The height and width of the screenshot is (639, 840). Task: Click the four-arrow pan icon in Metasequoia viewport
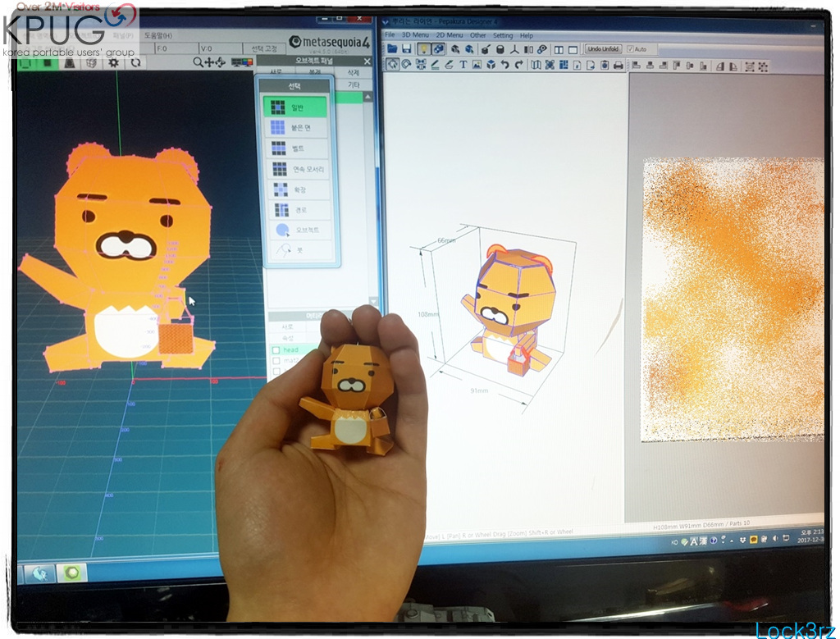(209, 62)
